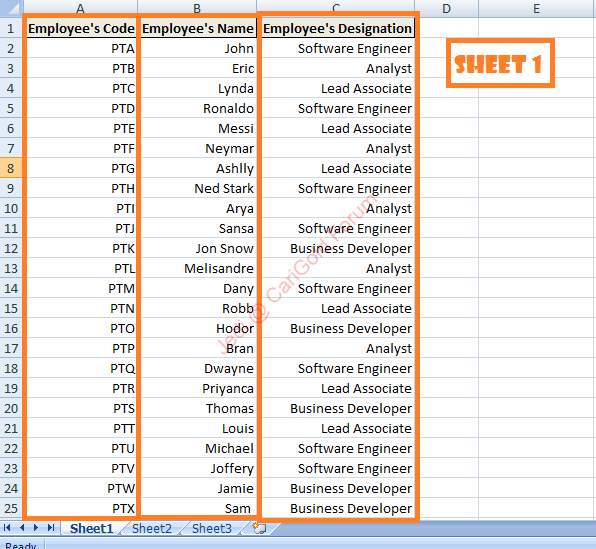Screen dimensions: 596x549
Task: Click the Select All corner triangle
Action: (x=11, y=8)
